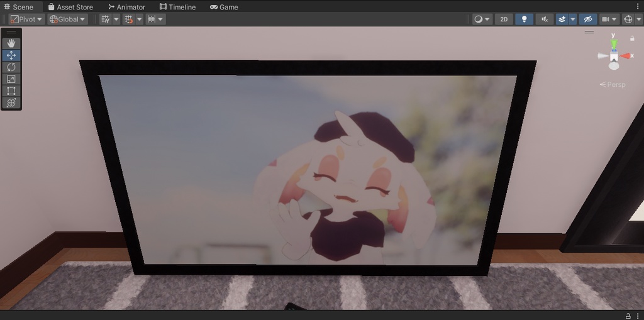Select the Rotate tool
Image resolution: width=644 pixels, height=320 pixels.
(x=11, y=67)
